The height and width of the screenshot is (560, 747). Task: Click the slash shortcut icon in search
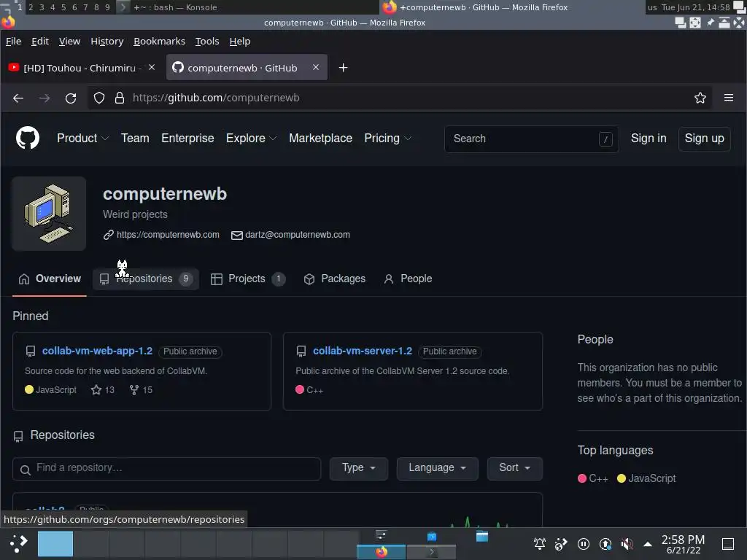tap(605, 139)
